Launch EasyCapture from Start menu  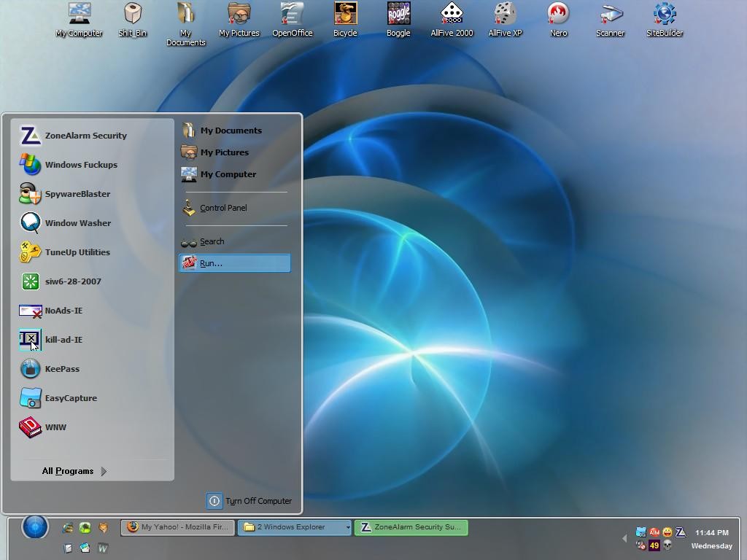(58, 398)
